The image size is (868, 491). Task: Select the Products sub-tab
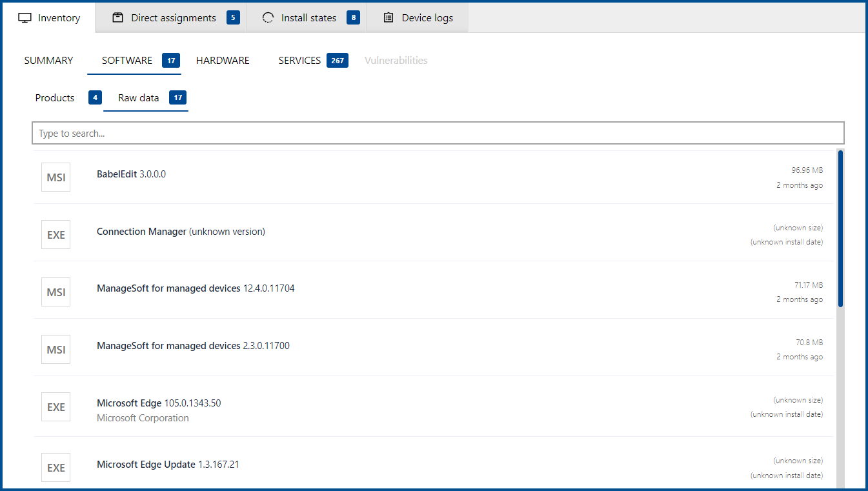(55, 98)
